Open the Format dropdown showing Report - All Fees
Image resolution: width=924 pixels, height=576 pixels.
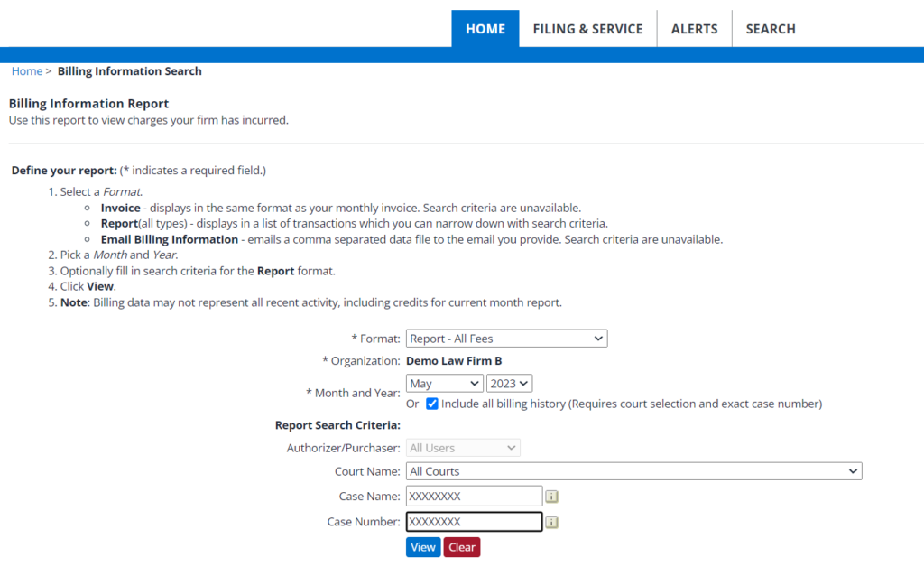(x=506, y=338)
